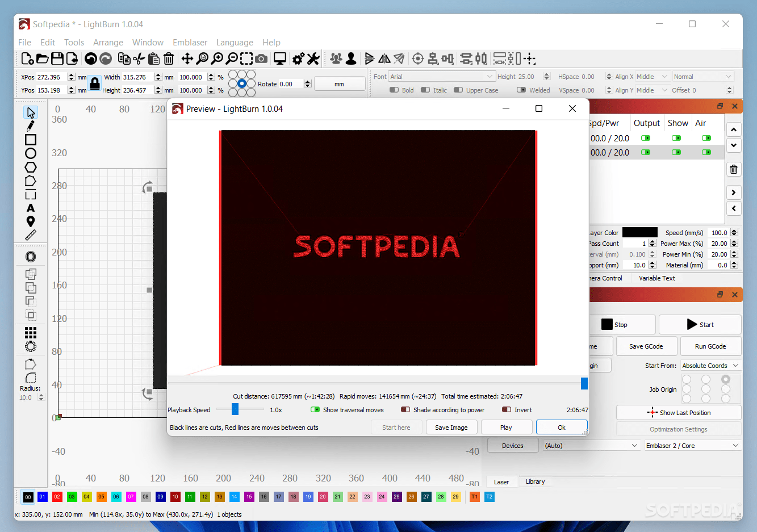Image resolution: width=757 pixels, height=532 pixels.
Task: Open the Font family combo box
Action: coord(442,76)
